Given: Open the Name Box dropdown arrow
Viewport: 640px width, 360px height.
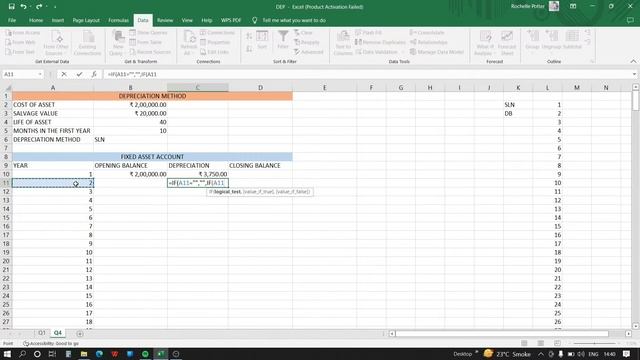Looking at the screenshot, I should [x=40, y=74].
